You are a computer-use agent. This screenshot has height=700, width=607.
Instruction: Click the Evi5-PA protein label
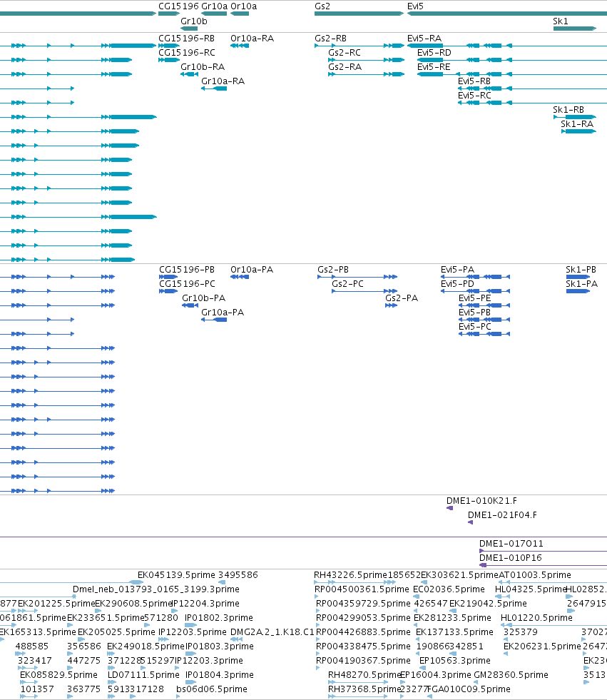[457, 270]
